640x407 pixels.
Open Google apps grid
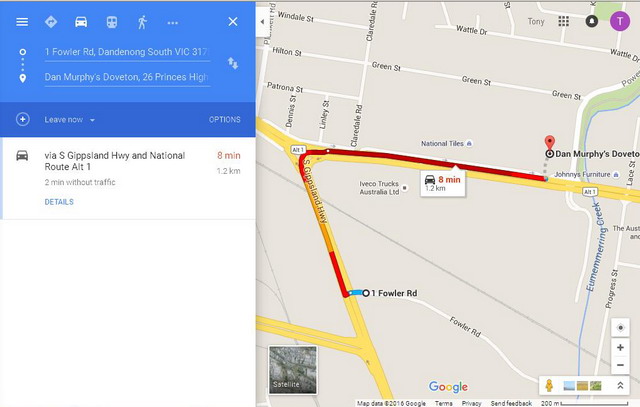[x=564, y=21]
